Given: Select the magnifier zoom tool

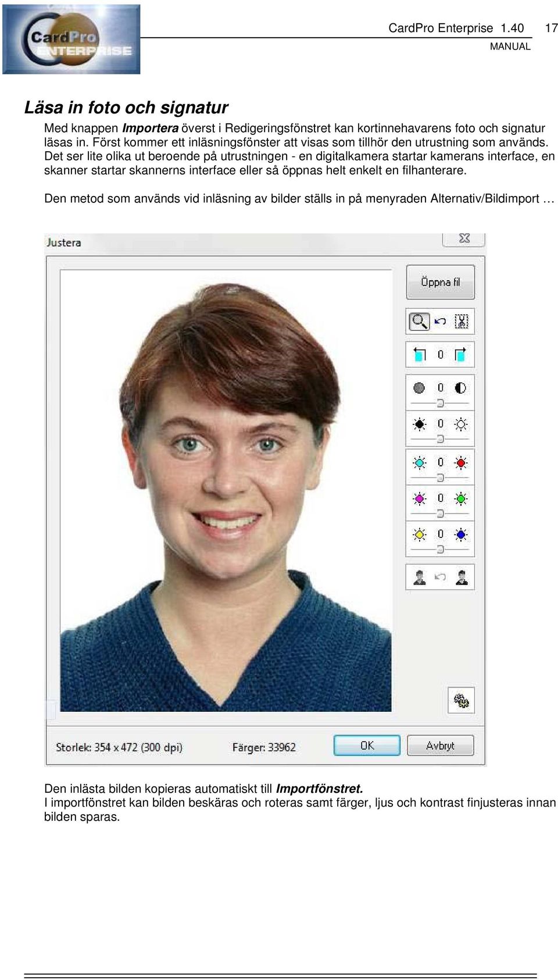Looking at the screenshot, I should pyautogui.click(x=419, y=321).
